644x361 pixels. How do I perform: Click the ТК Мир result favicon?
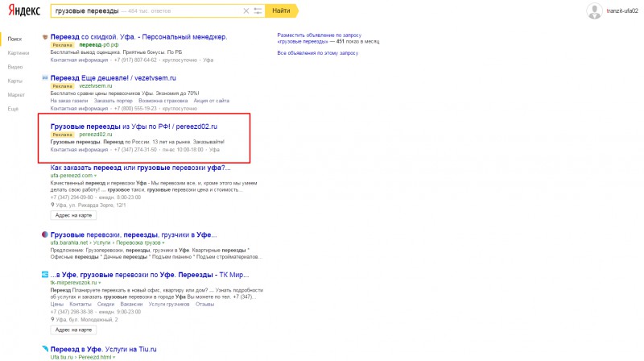45,275
